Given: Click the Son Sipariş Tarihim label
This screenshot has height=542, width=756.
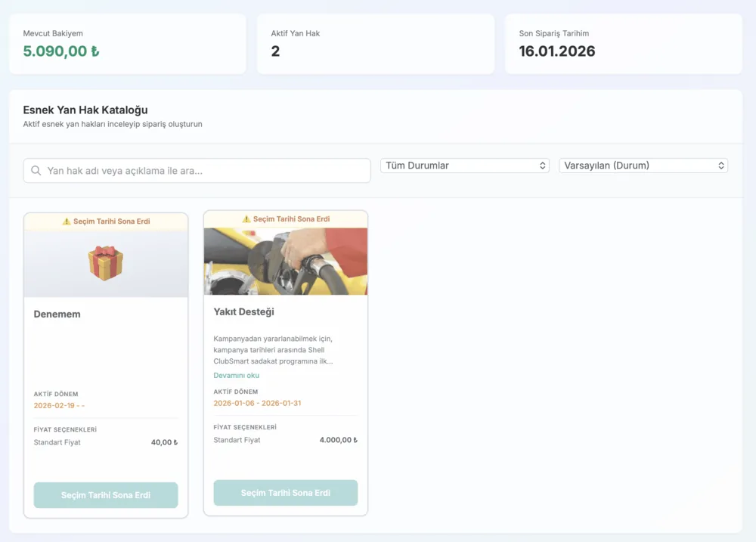Looking at the screenshot, I should [x=554, y=33].
